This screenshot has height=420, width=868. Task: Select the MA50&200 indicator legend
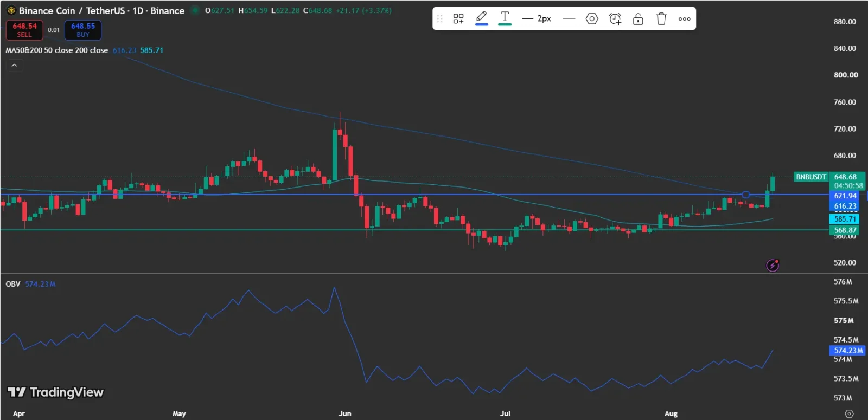click(57, 50)
